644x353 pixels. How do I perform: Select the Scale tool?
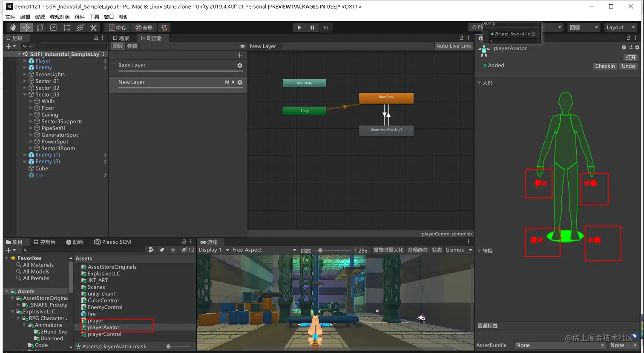pos(53,28)
